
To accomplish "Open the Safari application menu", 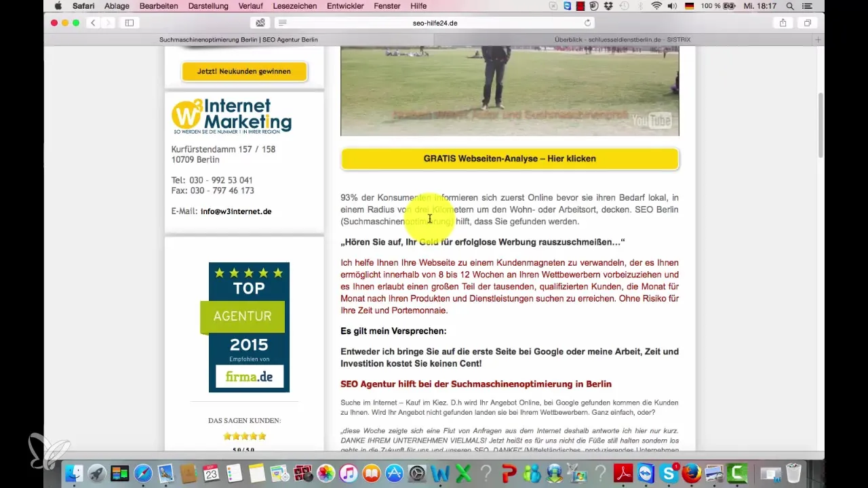I will (83, 6).
